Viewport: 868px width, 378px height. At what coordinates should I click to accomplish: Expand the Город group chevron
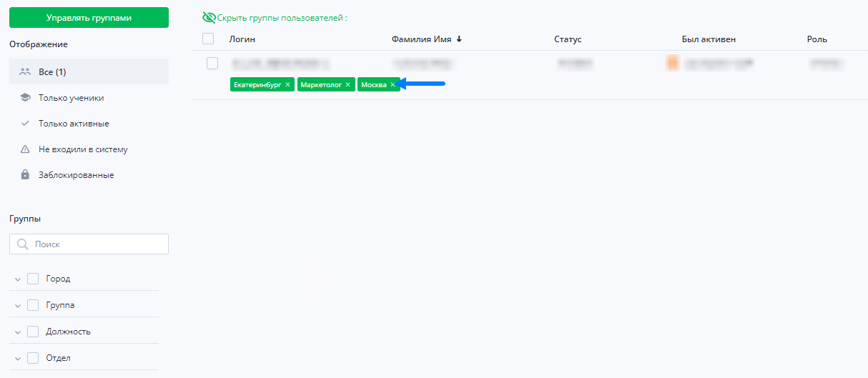click(x=18, y=279)
